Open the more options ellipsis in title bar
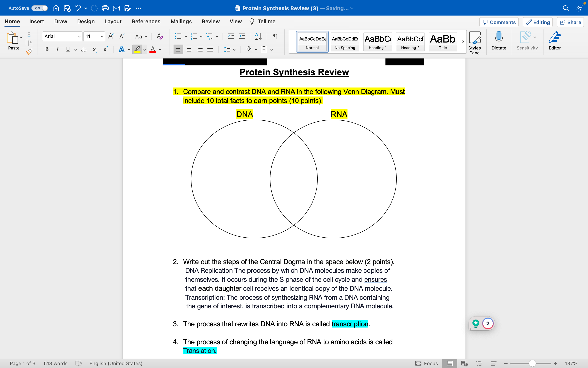 click(x=138, y=8)
